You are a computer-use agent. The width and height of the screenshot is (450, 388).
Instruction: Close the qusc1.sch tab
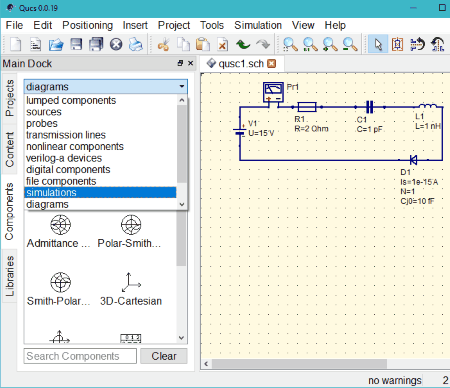tap(272, 63)
